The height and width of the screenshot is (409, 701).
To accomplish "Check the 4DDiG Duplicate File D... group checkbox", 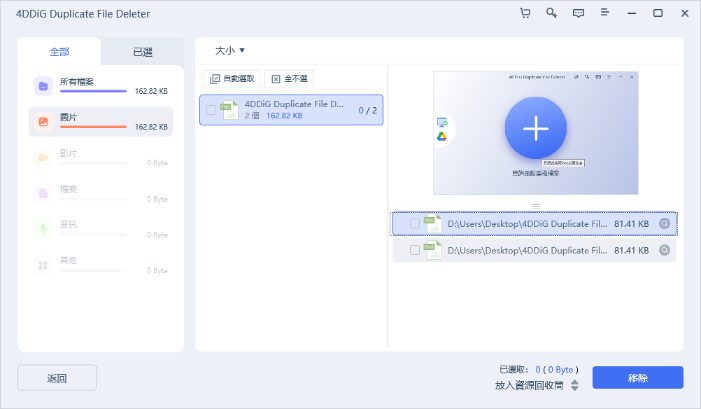I will coord(211,110).
